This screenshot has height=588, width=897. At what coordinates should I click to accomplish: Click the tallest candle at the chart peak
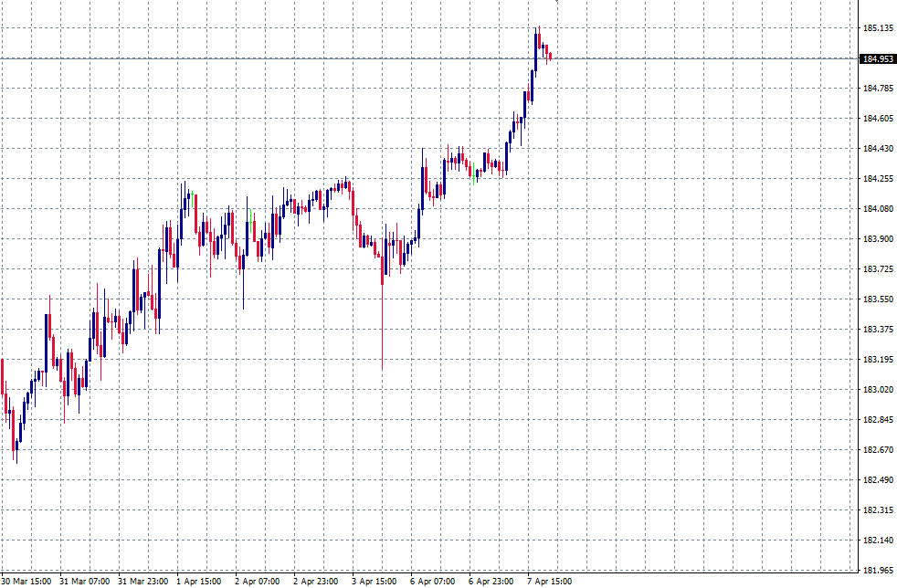coord(537,50)
